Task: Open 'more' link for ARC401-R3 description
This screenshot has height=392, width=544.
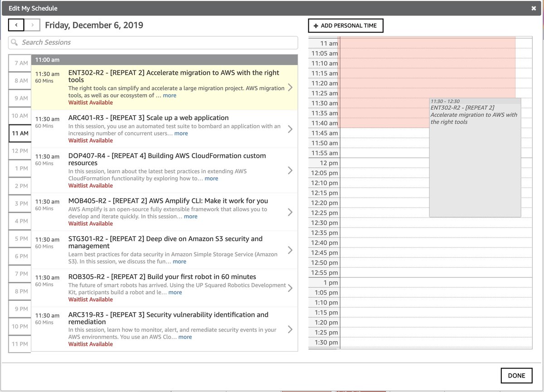Action: (x=181, y=134)
